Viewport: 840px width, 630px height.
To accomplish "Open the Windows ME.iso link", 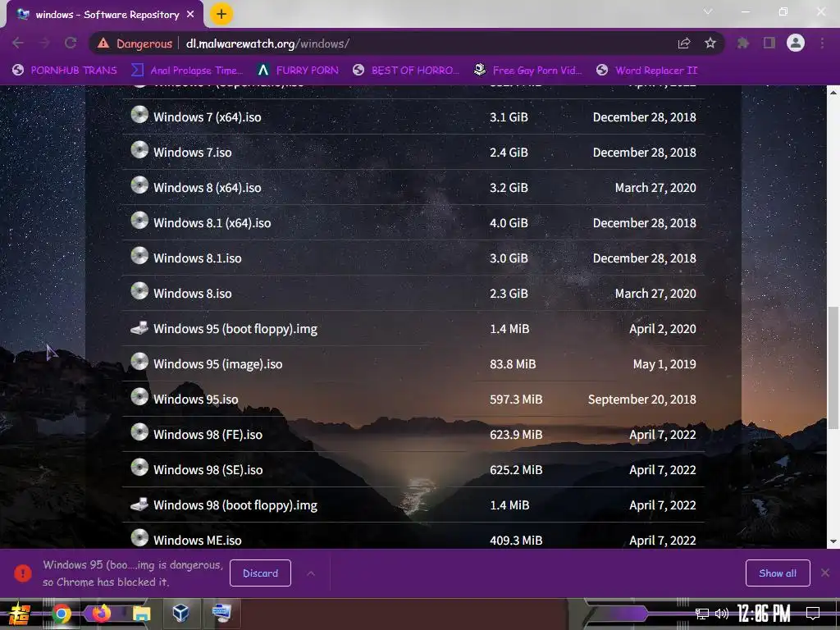I will [x=197, y=541].
